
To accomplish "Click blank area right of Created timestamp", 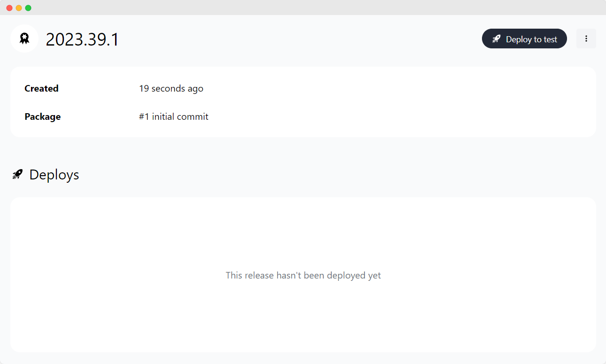I will tap(376, 88).
